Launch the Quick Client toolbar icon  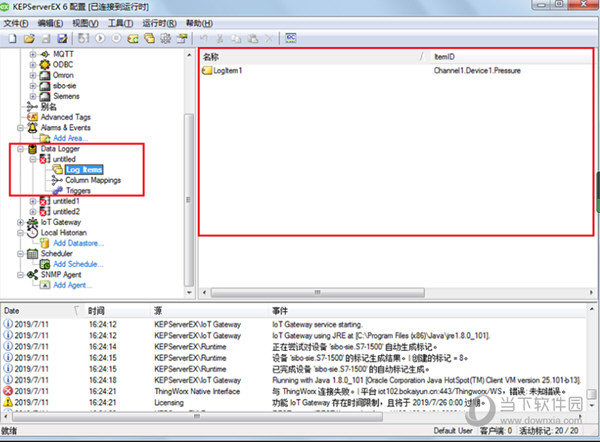tap(291, 38)
